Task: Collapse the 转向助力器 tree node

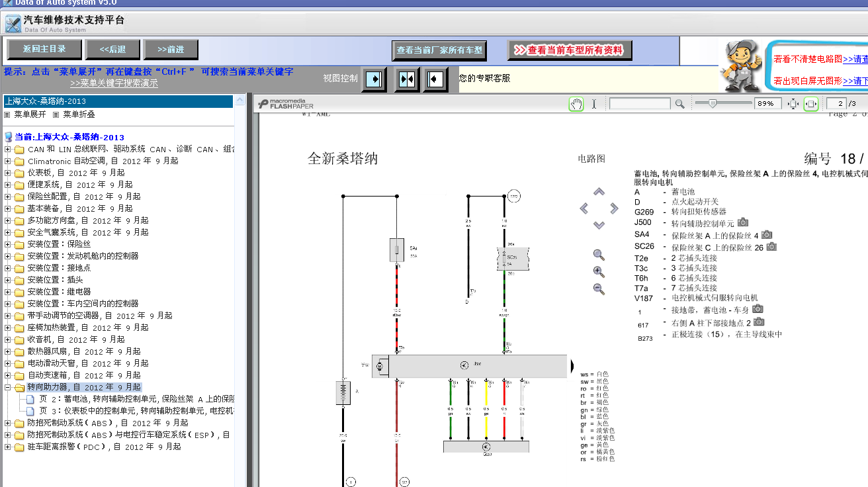Action: coord(8,387)
